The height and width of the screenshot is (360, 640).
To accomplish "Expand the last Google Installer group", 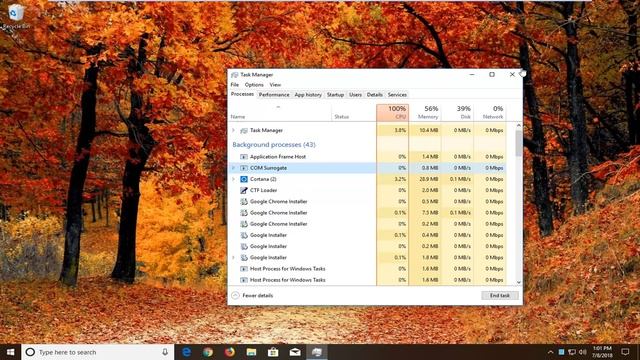I will click(x=233, y=258).
